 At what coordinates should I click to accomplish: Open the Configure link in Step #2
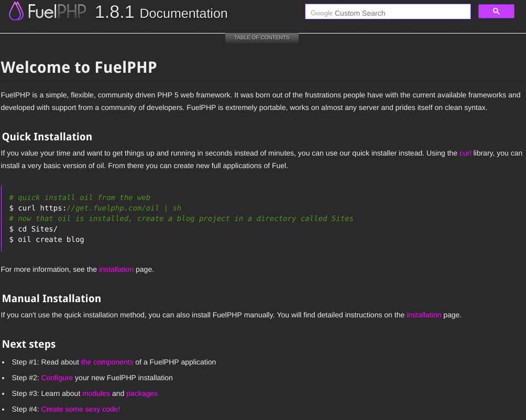coord(57,378)
